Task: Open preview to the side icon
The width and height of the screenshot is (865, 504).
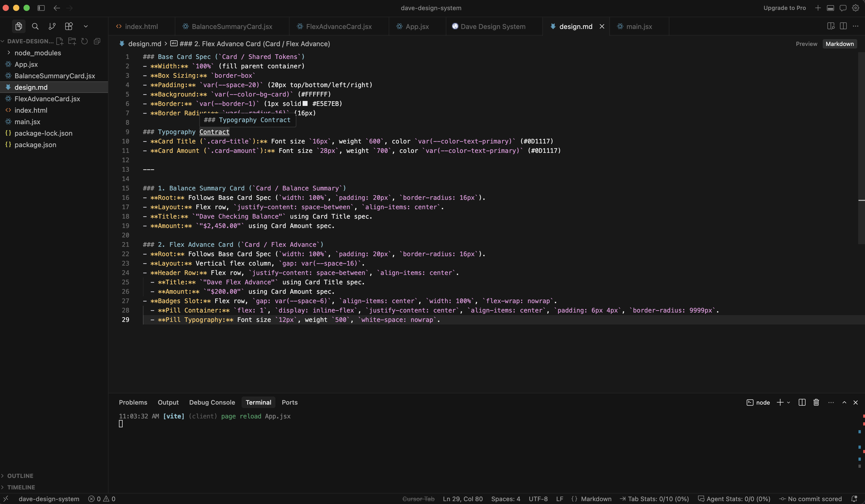Action: [x=831, y=26]
